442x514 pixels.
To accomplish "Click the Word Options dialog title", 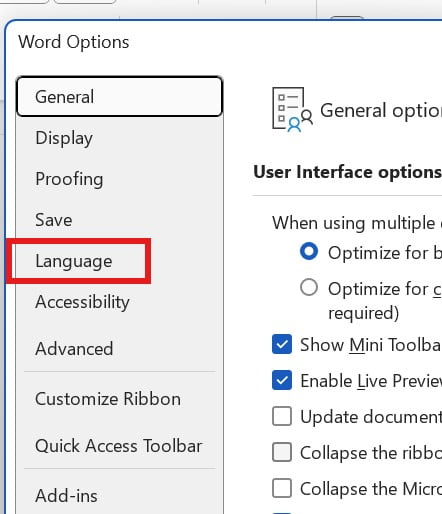I will coord(74,42).
